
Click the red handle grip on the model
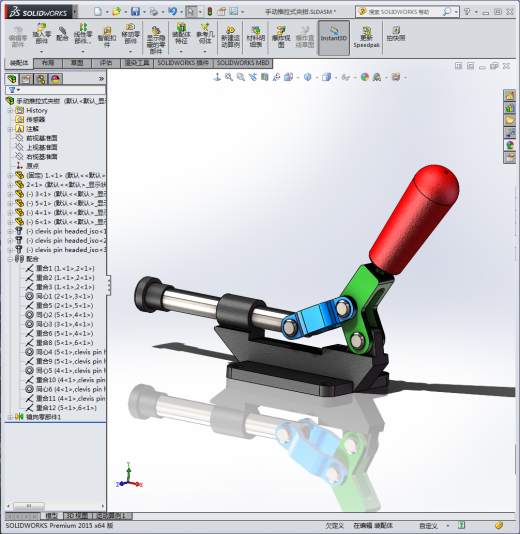(414, 220)
